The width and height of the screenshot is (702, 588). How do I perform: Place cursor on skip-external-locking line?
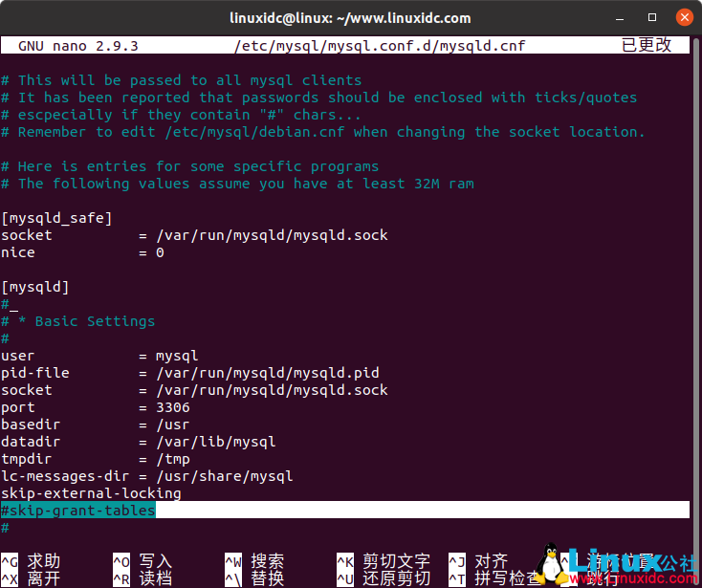(x=91, y=493)
